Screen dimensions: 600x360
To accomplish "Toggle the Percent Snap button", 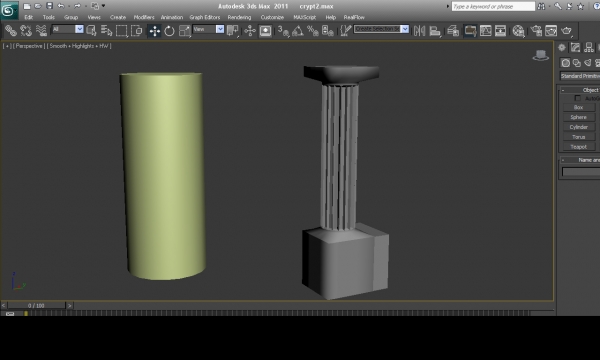I will 313,31.
